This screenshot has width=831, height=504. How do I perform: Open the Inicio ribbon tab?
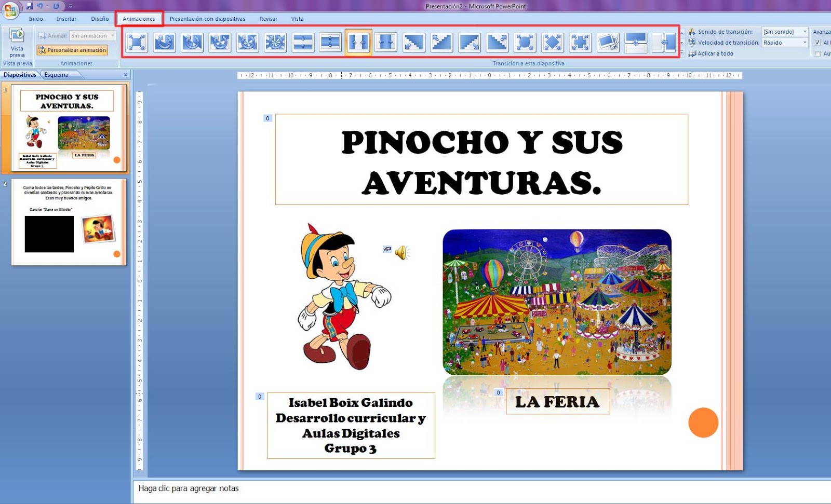36,19
